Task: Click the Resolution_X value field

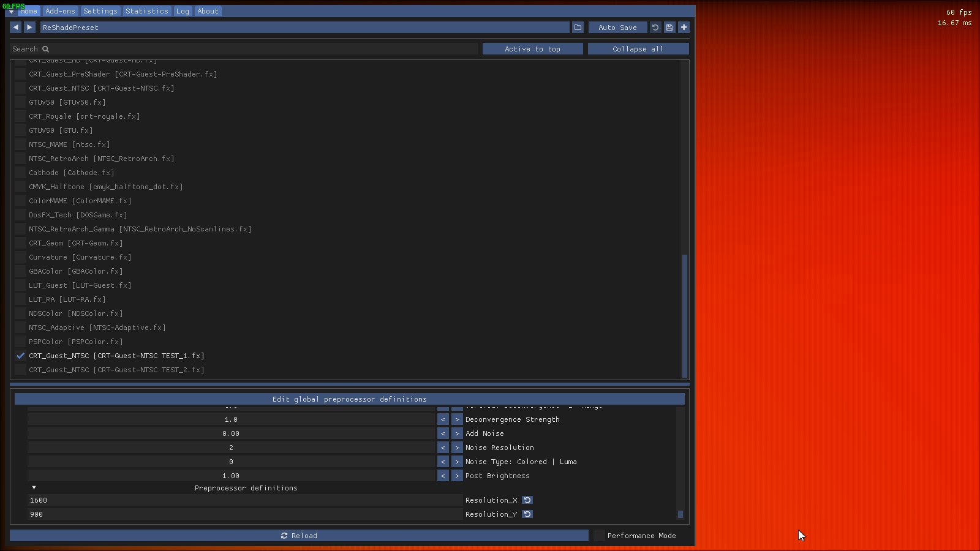Action: coord(245,500)
